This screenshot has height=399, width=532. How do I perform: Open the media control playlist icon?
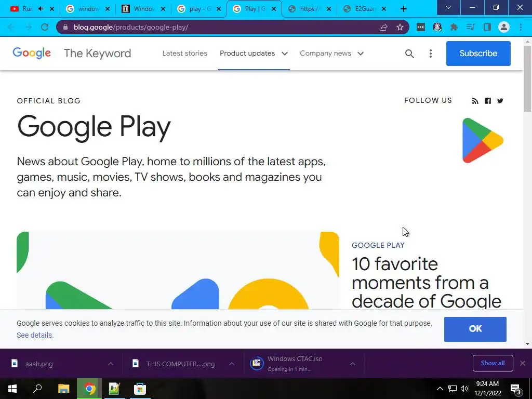tap(470, 27)
